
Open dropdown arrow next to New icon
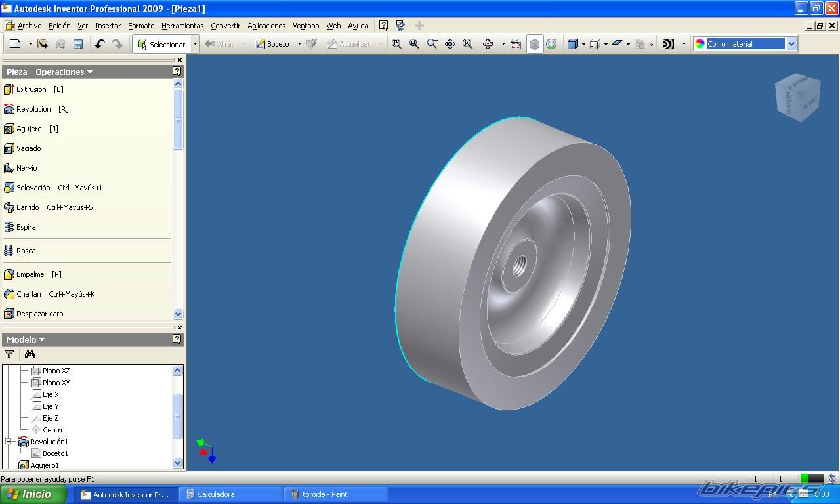(x=30, y=44)
